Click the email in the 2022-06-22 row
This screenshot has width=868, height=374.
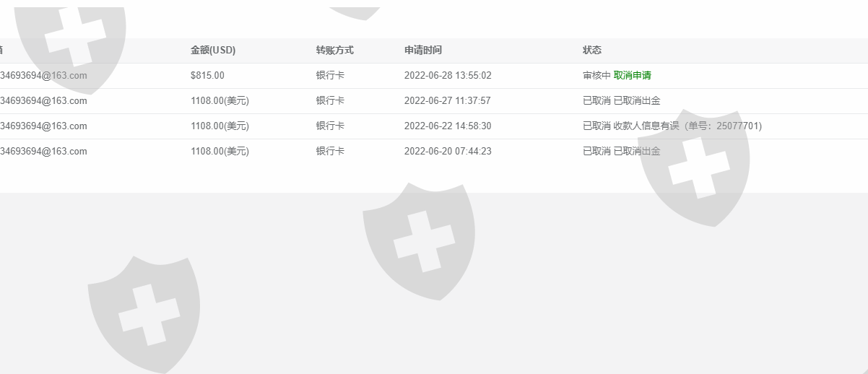(x=43, y=126)
